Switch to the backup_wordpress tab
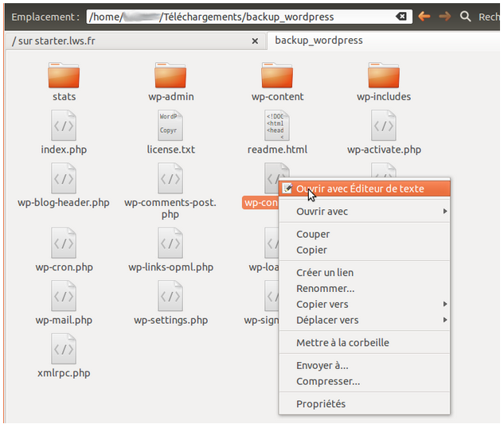 pos(383,41)
